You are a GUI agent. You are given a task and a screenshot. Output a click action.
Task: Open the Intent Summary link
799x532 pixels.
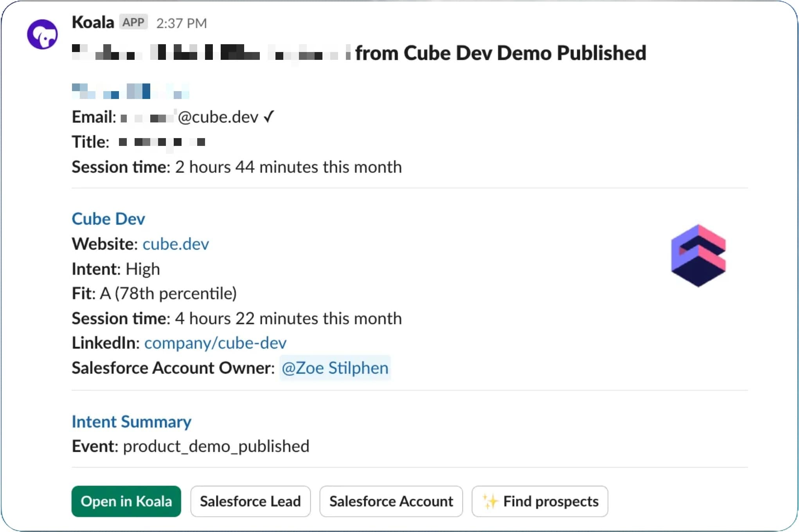pos(131,422)
